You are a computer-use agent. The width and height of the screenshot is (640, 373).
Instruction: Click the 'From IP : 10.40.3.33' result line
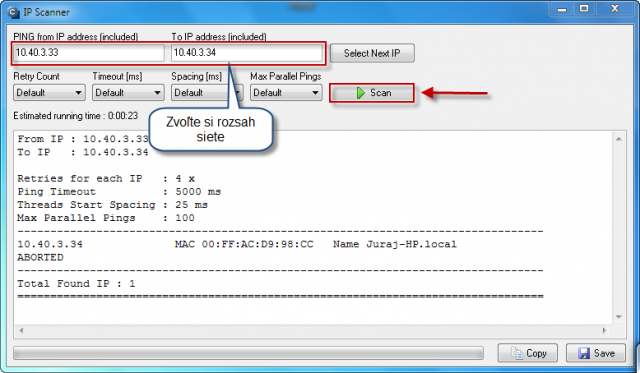tap(83, 139)
